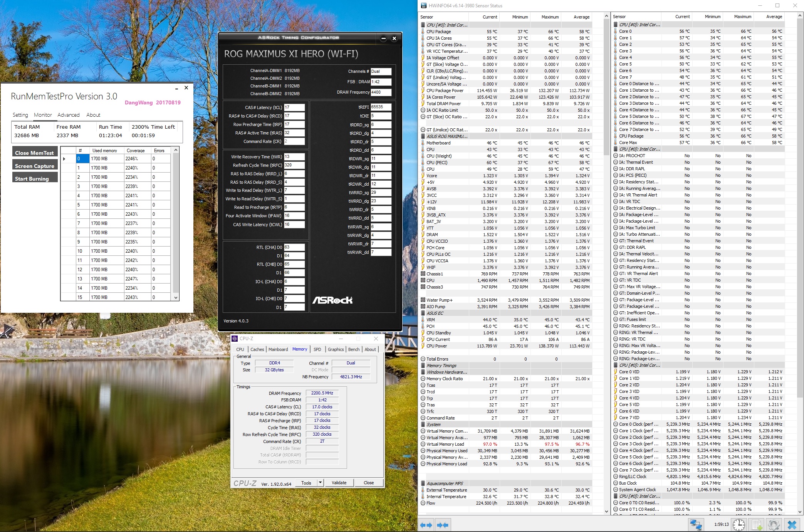Reset sensor timer with clock icon

[739, 524]
